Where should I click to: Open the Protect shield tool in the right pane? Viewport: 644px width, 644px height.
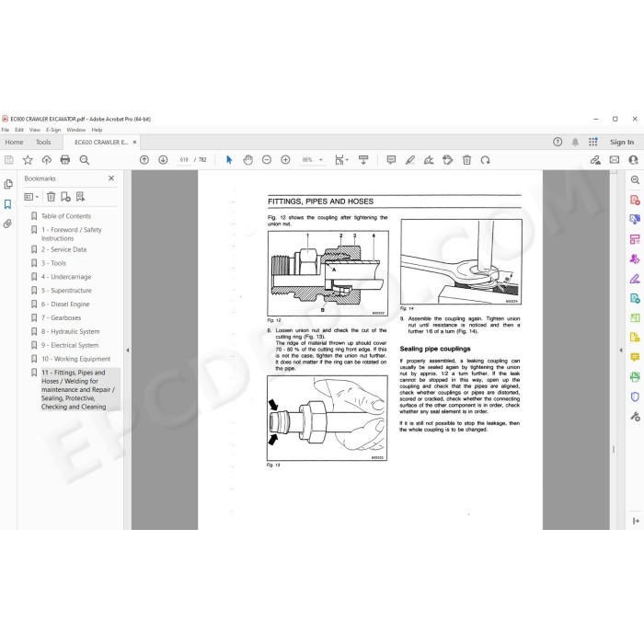click(x=635, y=397)
